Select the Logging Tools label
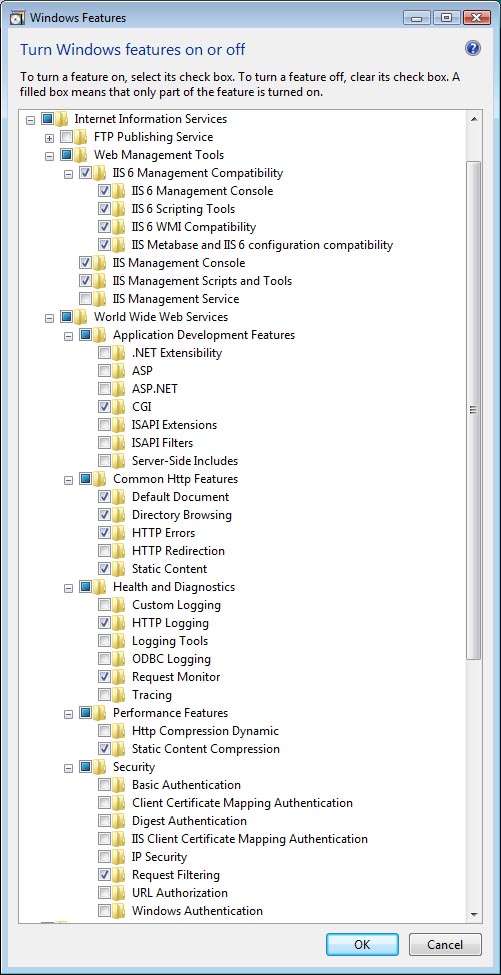Viewport: 501px width, 975px height. click(170, 641)
